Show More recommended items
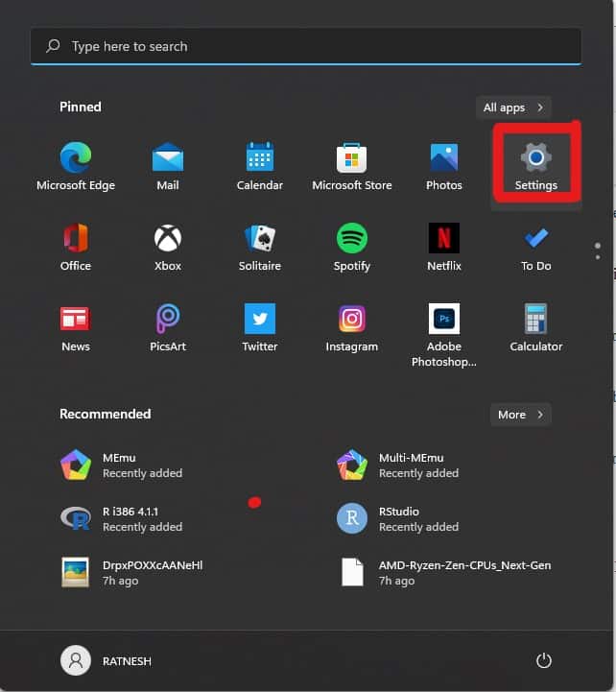Screen dimensions: 616x692 pos(521,415)
